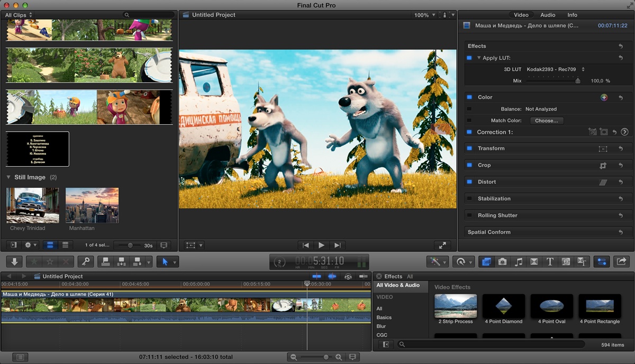
Task: Switch to the Info inspector tab
Action: (x=572, y=15)
